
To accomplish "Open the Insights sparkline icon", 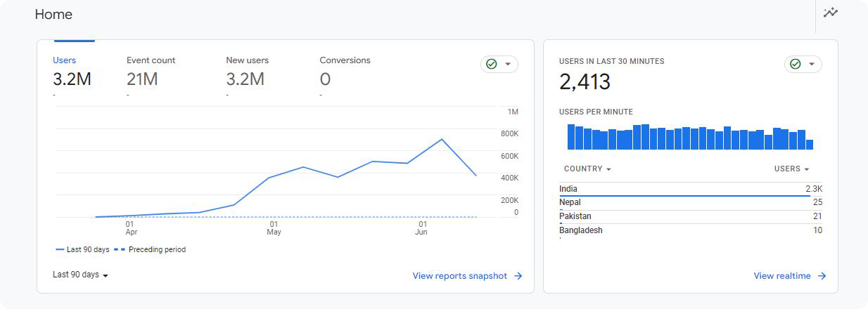I will tap(831, 13).
